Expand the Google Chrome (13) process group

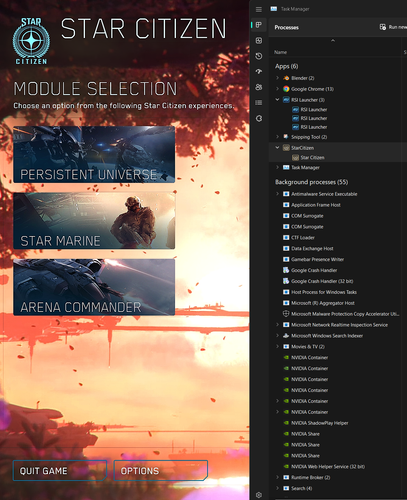click(277, 89)
